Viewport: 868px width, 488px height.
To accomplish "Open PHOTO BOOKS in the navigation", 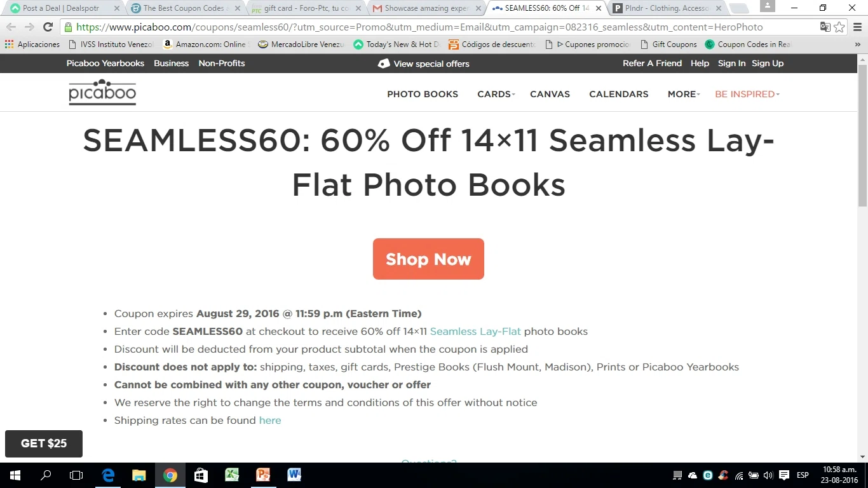I will pos(423,94).
